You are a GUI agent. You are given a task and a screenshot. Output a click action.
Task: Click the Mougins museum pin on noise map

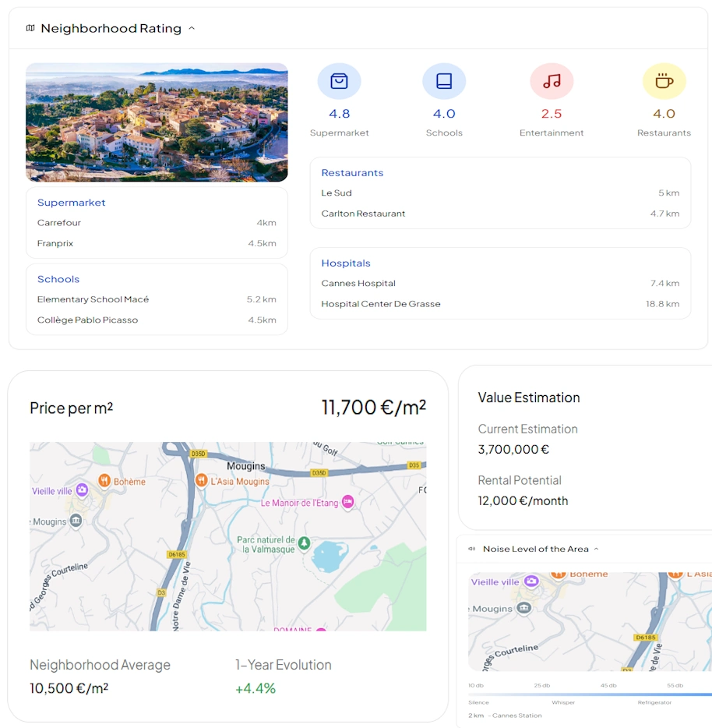pyautogui.click(x=524, y=608)
